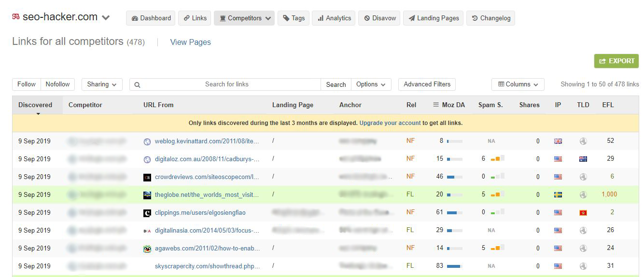This screenshot has height=277, width=644.
Task: Click the Moz DA bar for skyscrapercity.com
Action: pyautogui.click(x=454, y=266)
